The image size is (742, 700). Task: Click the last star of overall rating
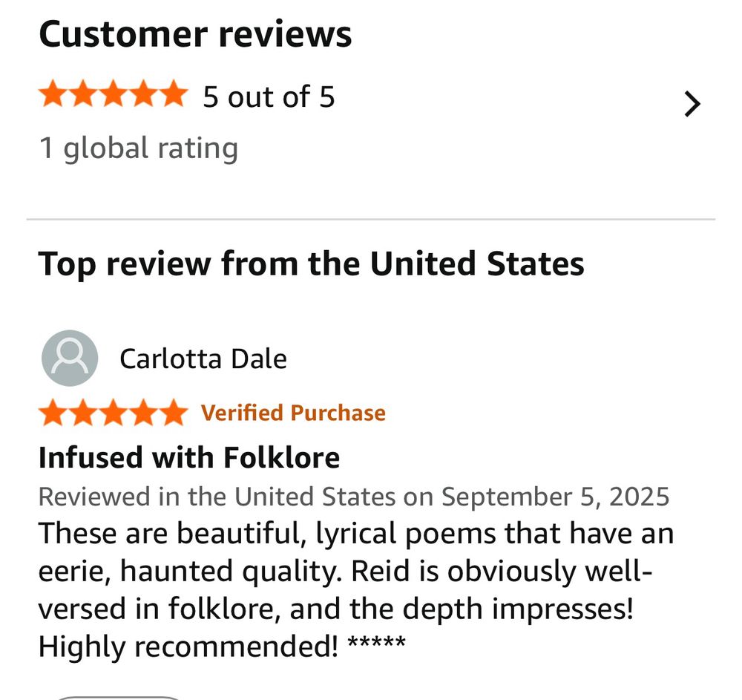[x=173, y=96]
